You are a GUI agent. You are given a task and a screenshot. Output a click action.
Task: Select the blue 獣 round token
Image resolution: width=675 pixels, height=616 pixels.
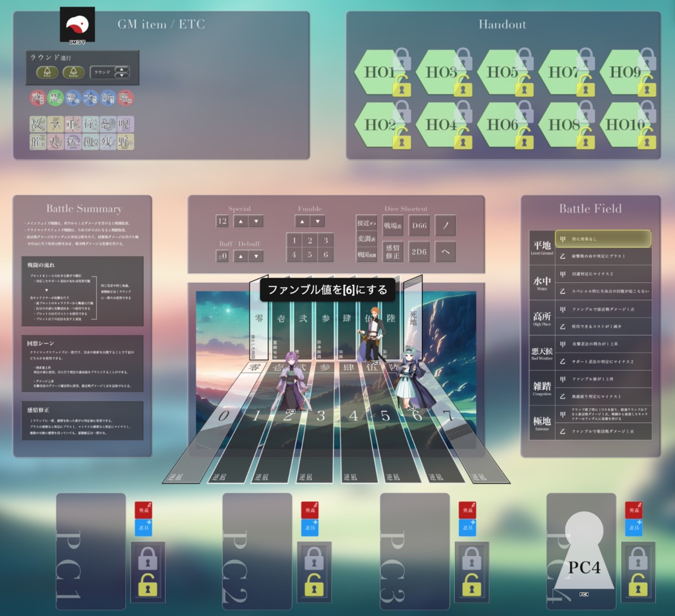tap(73, 98)
